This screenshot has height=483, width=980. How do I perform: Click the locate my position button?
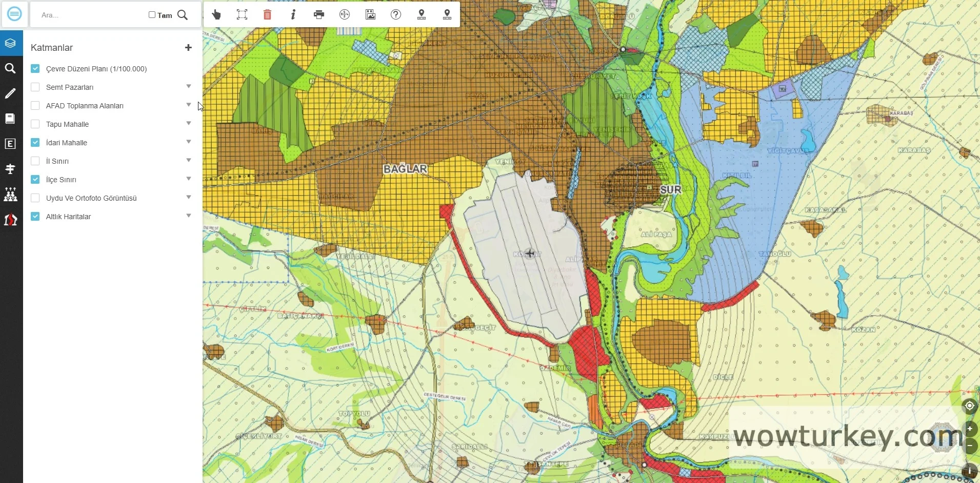point(969,406)
